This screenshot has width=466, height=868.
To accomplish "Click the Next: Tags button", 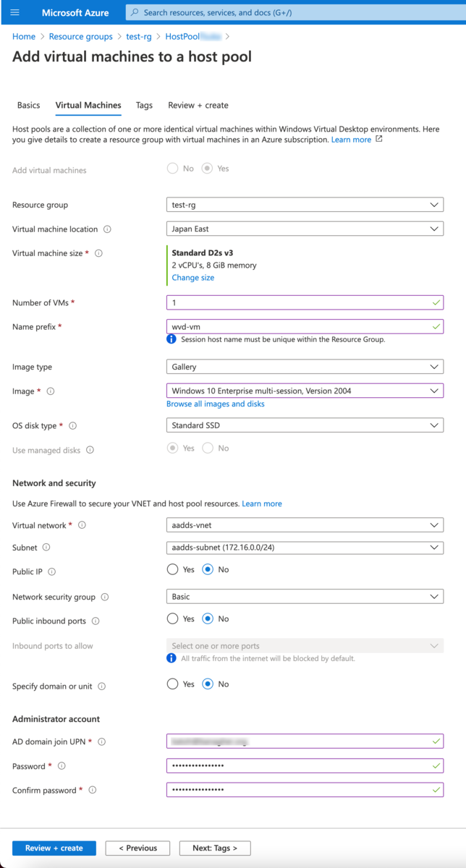I will click(x=215, y=848).
